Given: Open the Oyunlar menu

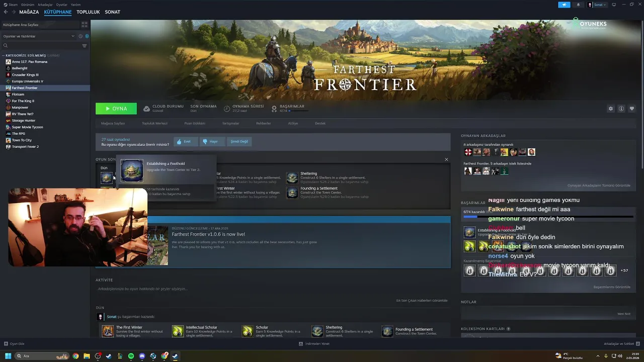Looking at the screenshot, I should 61,5.
